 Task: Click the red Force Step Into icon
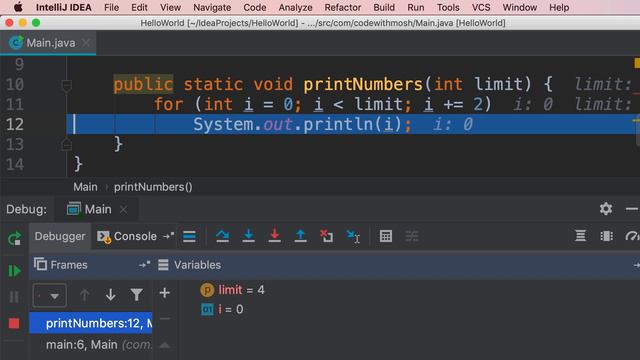(274, 236)
